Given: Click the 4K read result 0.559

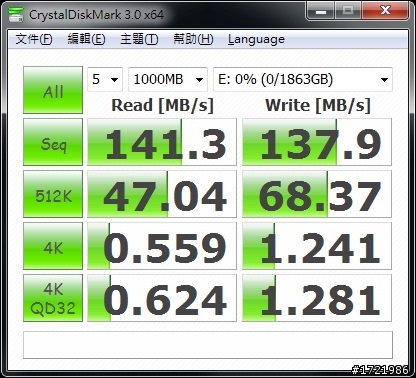Looking at the screenshot, I should pyautogui.click(x=162, y=246).
